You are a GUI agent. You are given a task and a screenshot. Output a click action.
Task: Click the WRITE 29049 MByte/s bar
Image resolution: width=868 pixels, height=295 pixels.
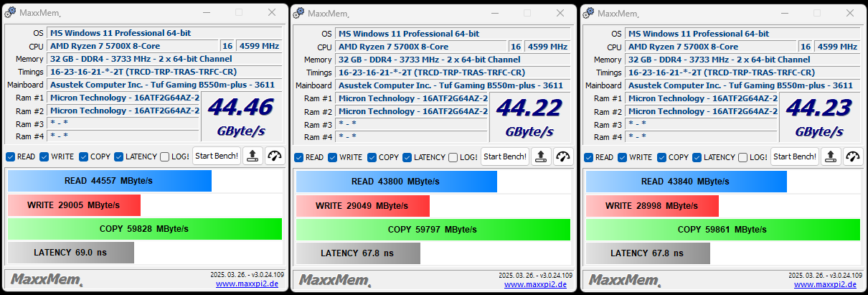(363, 205)
